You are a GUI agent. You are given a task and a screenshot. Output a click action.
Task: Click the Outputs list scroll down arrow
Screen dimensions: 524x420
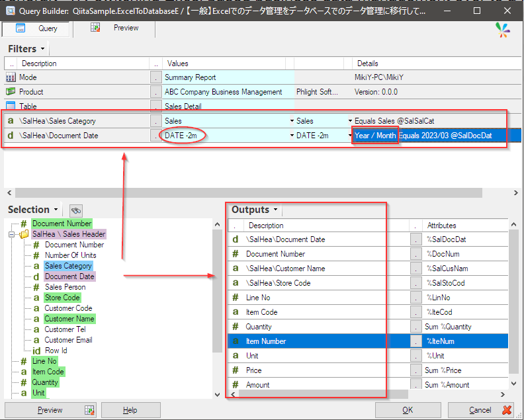pyautogui.click(x=513, y=384)
